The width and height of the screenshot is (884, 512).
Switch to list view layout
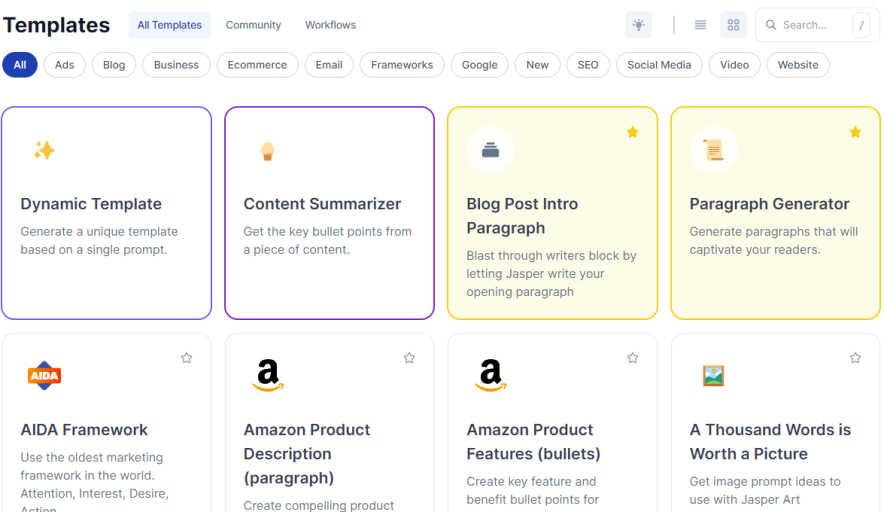700,25
